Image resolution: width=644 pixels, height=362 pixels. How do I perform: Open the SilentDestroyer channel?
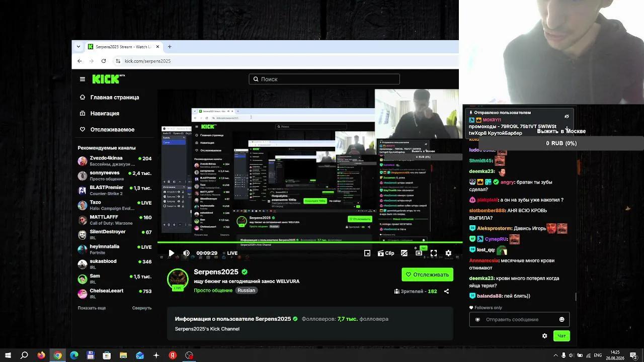(x=115, y=234)
